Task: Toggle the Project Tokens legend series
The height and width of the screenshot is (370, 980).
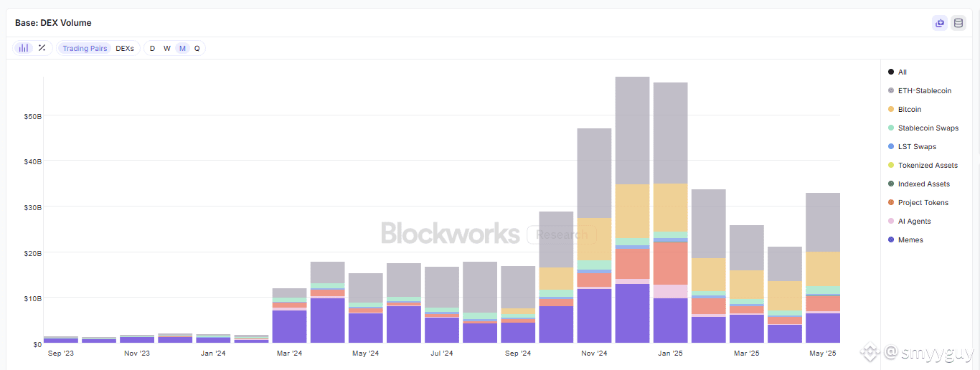Action: point(918,202)
